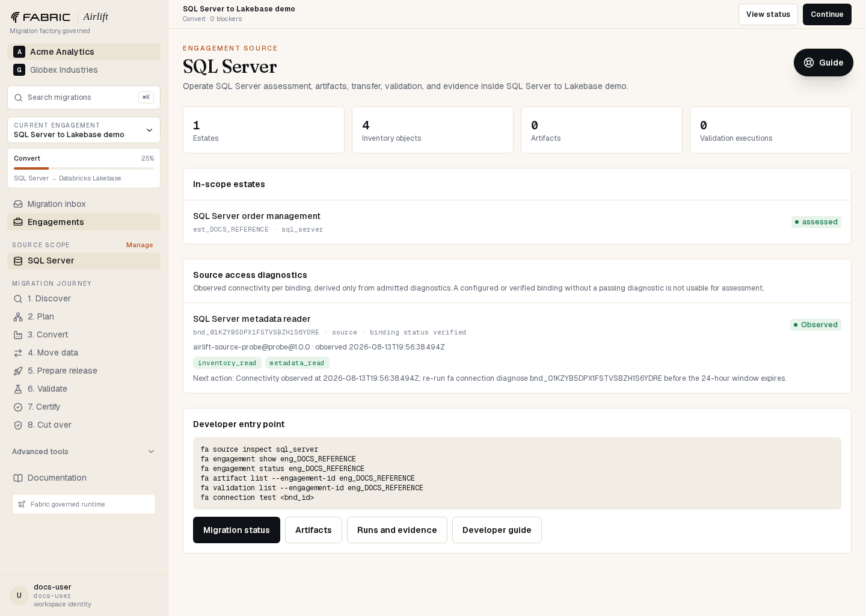Click the Observed status badge
This screenshot has height=616, width=866.
[815, 325]
